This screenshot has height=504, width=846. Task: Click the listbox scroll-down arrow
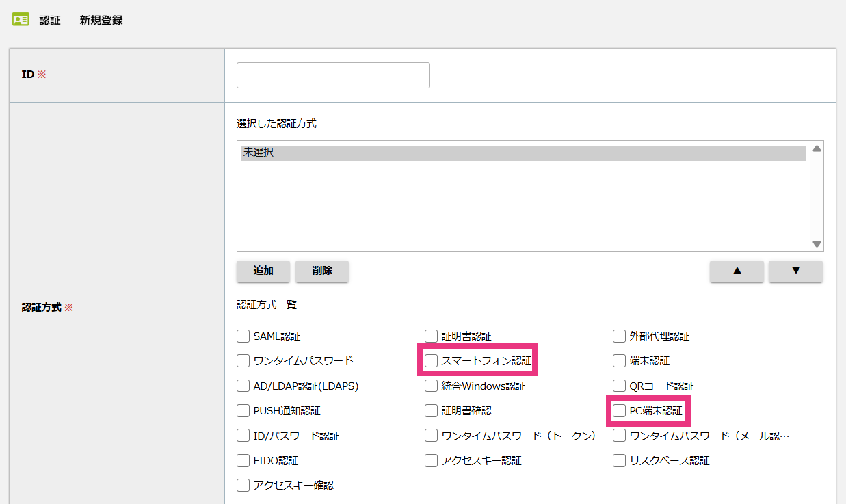point(817,243)
